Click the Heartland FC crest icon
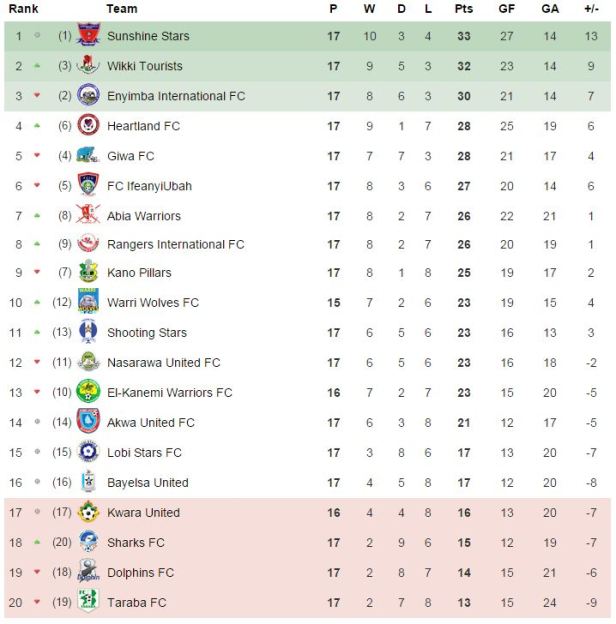This screenshot has height=624, width=616. pos(89,127)
